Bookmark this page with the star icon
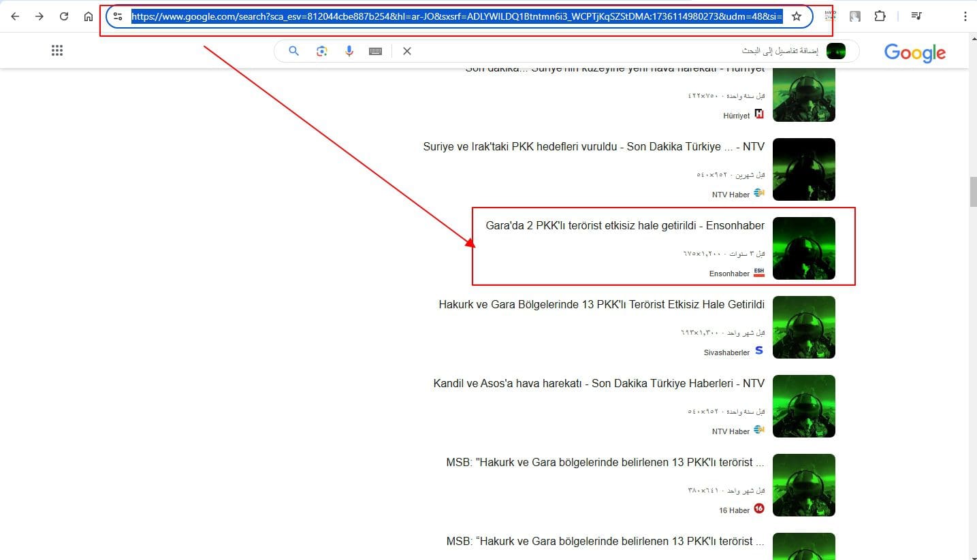Image resolution: width=977 pixels, height=560 pixels. 797,16
